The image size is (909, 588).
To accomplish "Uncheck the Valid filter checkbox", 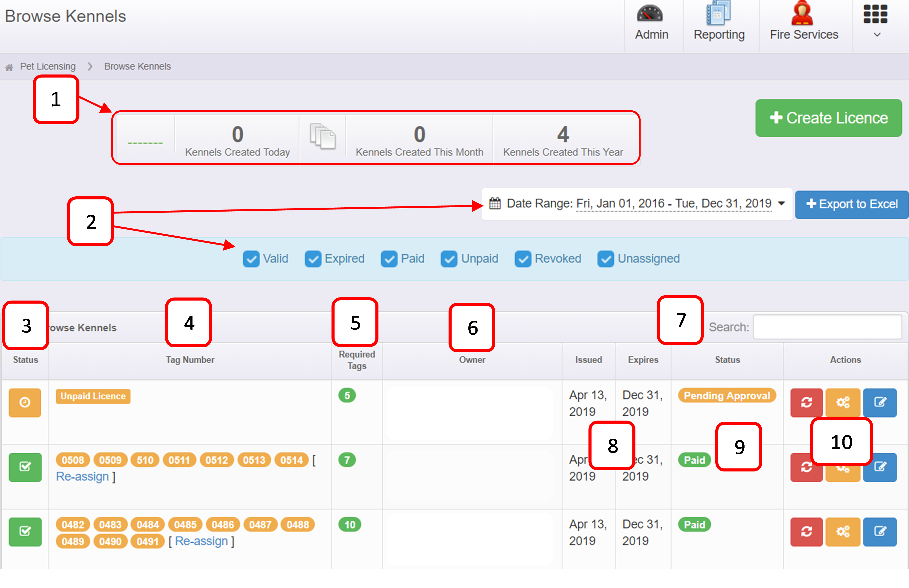I will pos(251,259).
